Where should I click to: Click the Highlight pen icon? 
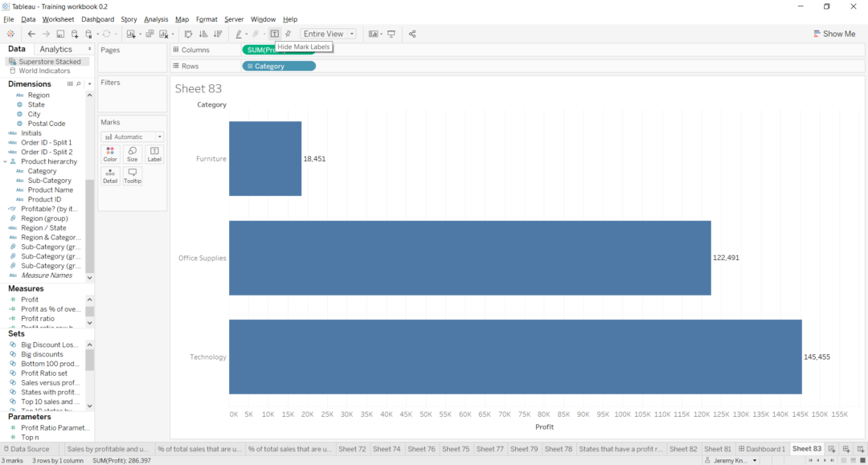pos(239,34)
